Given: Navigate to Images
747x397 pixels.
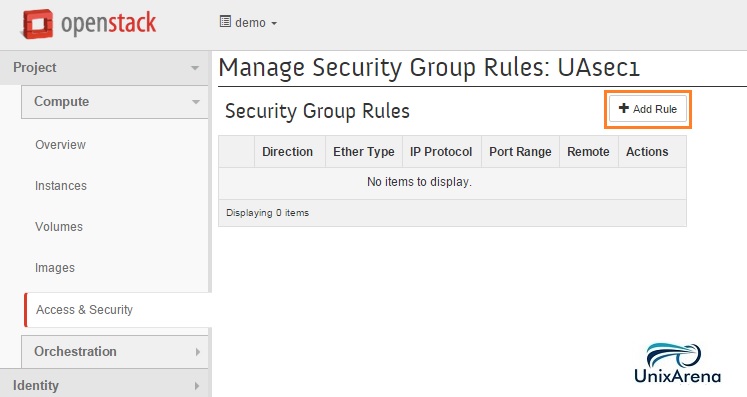Looking at the screenshot, I should pos(55,268).
